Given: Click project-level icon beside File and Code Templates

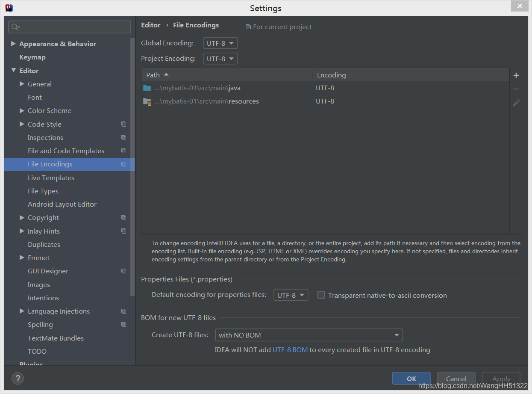Looking at the screenshot, I should 123,151.
